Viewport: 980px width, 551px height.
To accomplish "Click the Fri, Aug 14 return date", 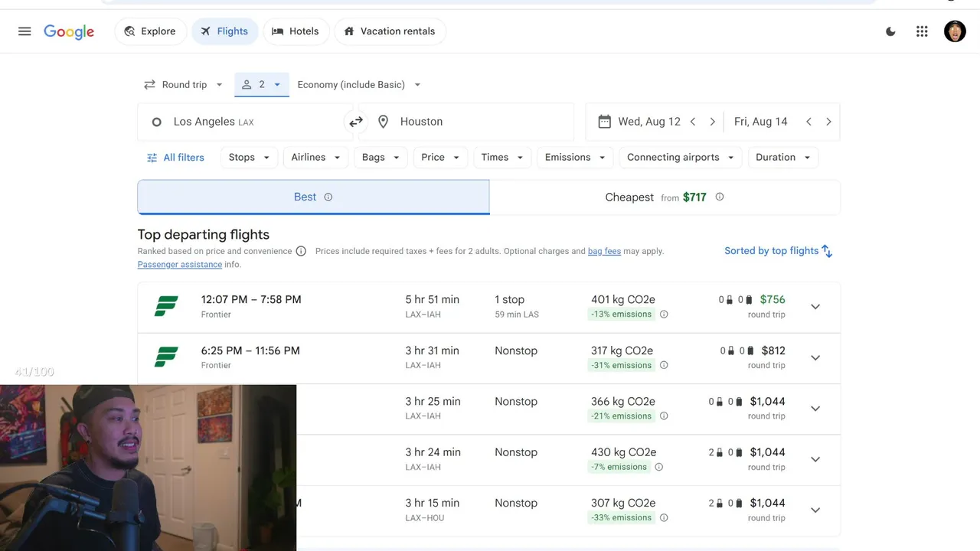I will coord(761,122).
